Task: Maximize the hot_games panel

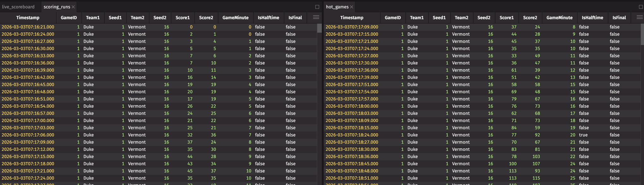Action: (641, 7)
